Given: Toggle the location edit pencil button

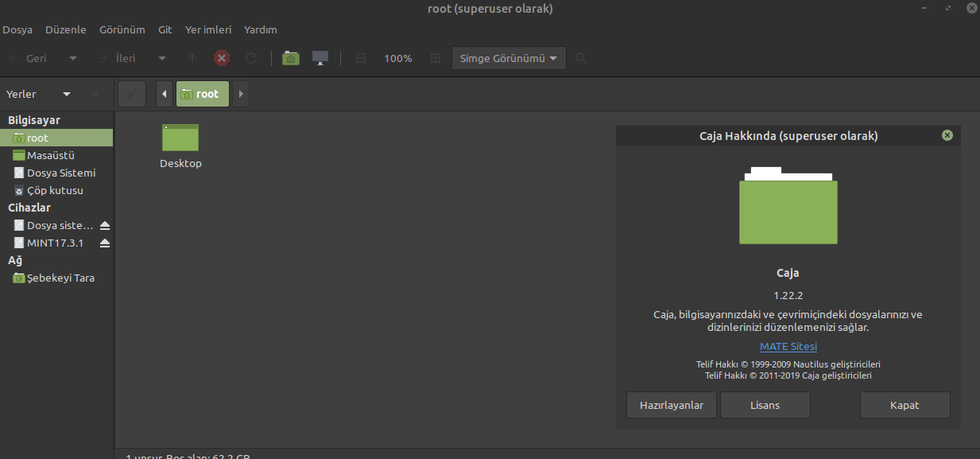Looking at the screenshot, I should pos(132,94).
